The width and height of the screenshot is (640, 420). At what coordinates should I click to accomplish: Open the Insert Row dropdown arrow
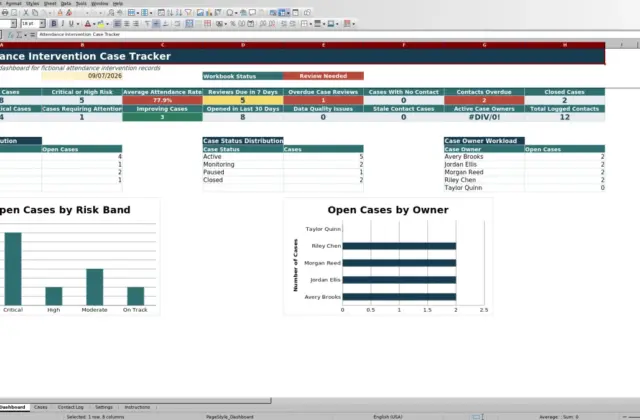(x=138, y=13)
